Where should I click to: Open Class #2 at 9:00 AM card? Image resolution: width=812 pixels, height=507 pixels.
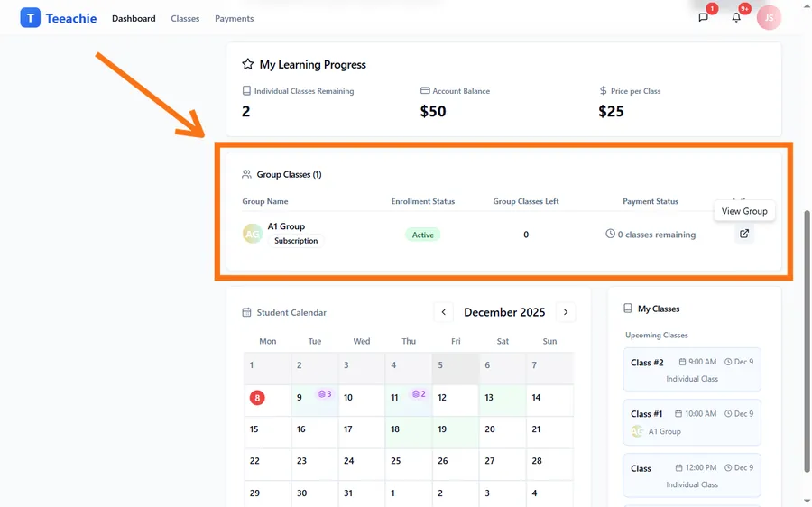click(691, 370)
